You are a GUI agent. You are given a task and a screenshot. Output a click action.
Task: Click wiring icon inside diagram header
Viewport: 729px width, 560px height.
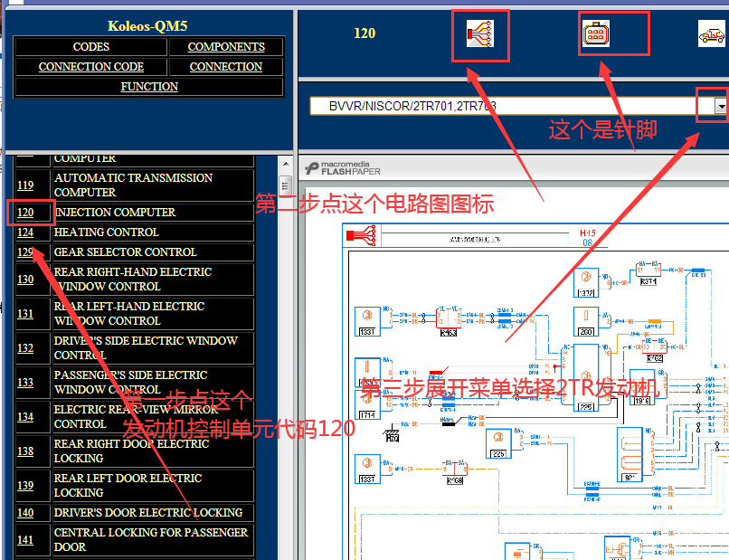click(x=361, y=235)
